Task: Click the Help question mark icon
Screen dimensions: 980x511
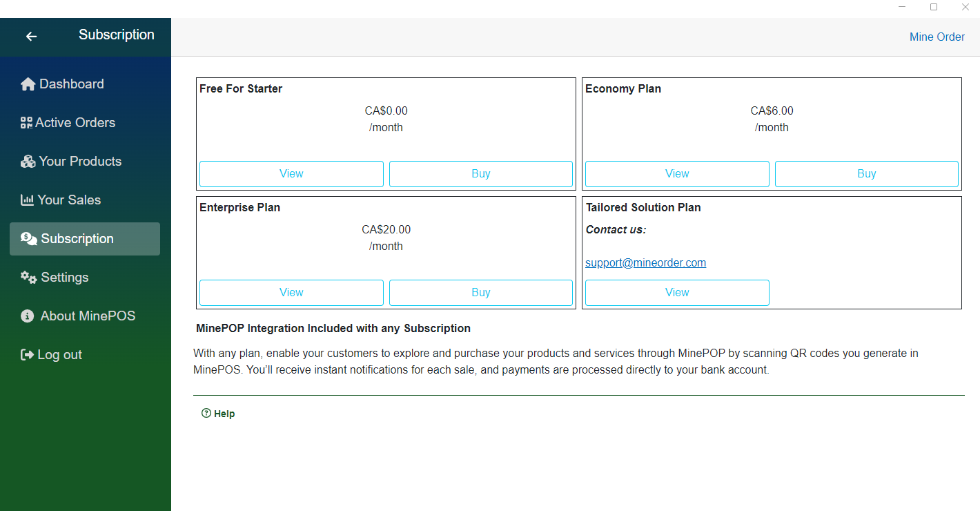Action: coord(206,414)
